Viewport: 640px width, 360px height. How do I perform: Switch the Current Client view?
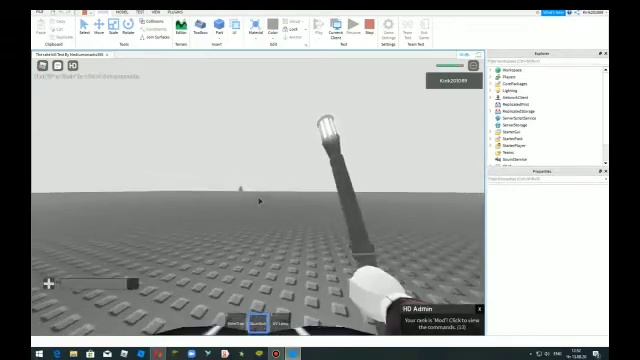click(336, 29)
